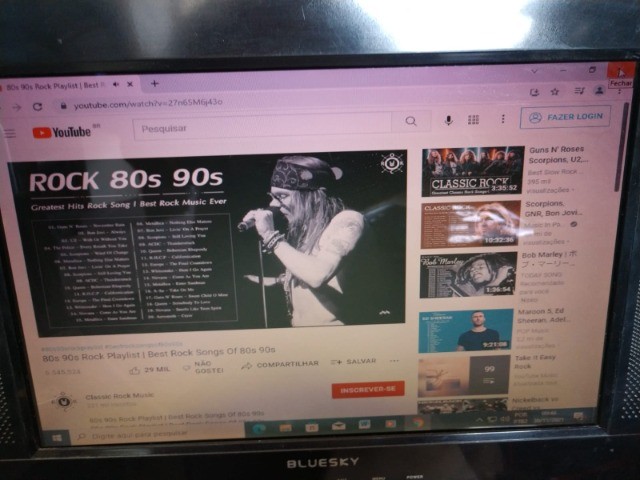Open the Windows Start button

pyautogui.click(x=57, y=438)
